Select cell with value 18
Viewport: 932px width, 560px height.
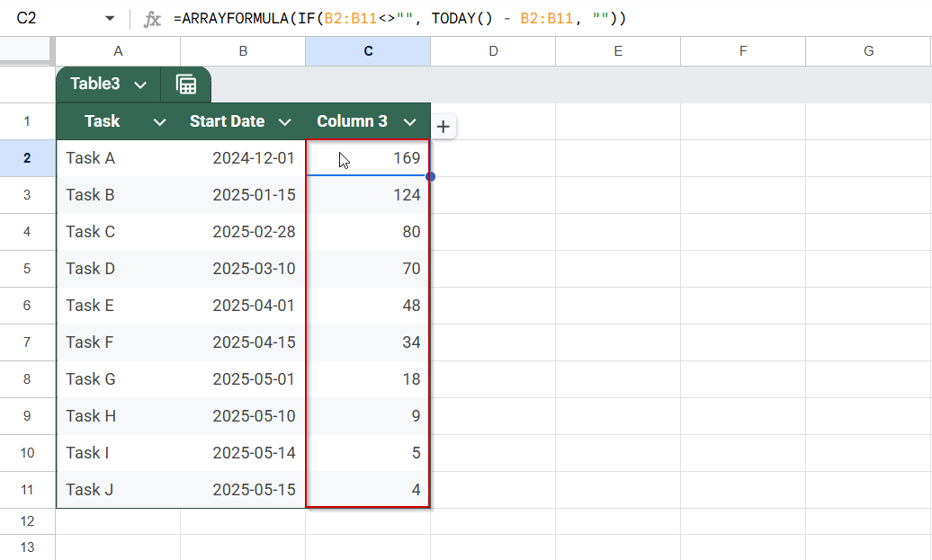point(368,378)
